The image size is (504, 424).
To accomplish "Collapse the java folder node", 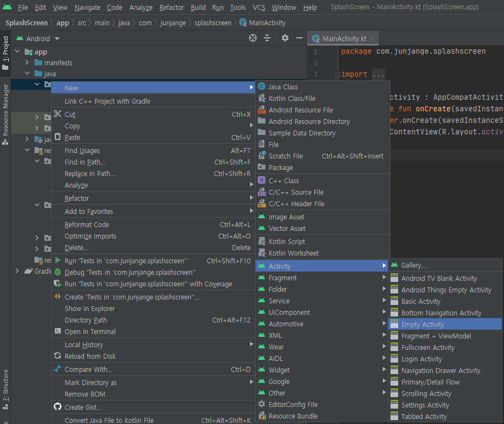I will [x=27, y=74].
